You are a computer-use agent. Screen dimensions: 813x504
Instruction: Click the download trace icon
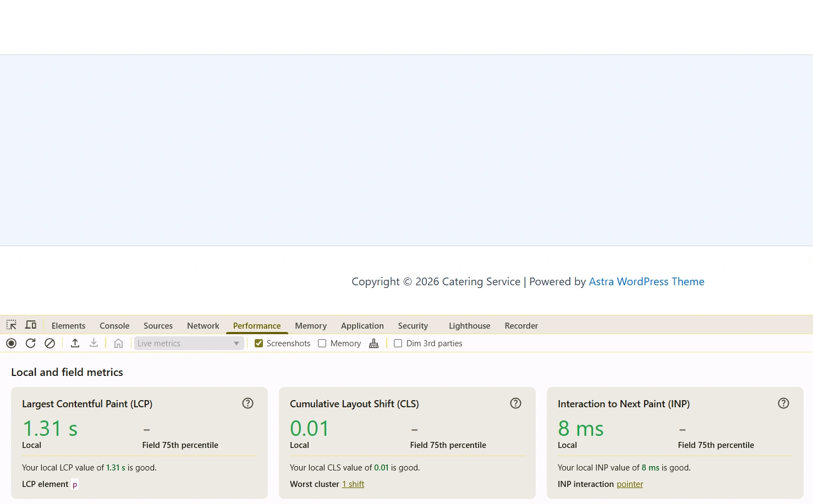[94, 344]
